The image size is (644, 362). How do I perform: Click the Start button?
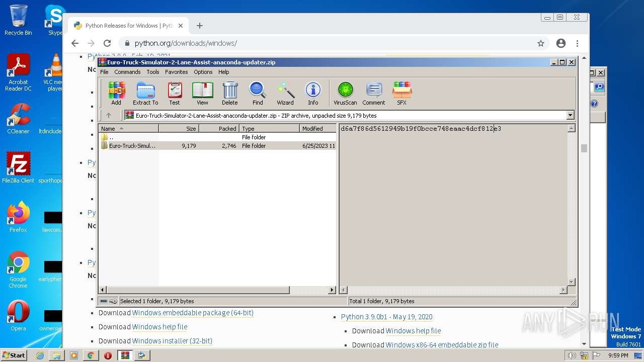click(14, 355)
